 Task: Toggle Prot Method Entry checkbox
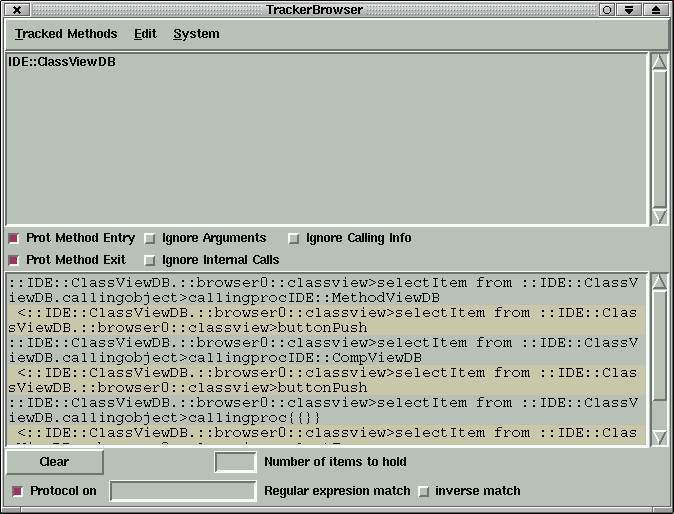click(x=14, y=239)
